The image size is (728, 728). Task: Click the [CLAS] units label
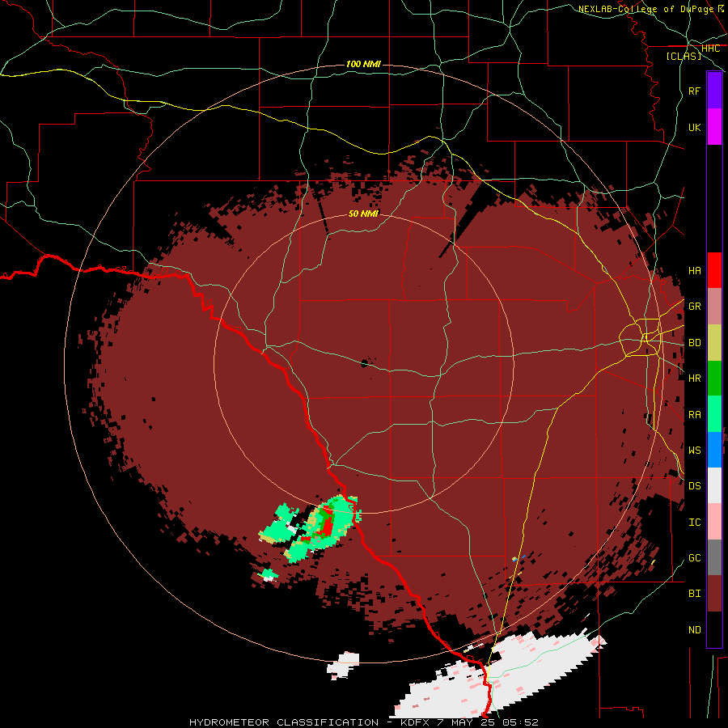(x=684, y=56)
